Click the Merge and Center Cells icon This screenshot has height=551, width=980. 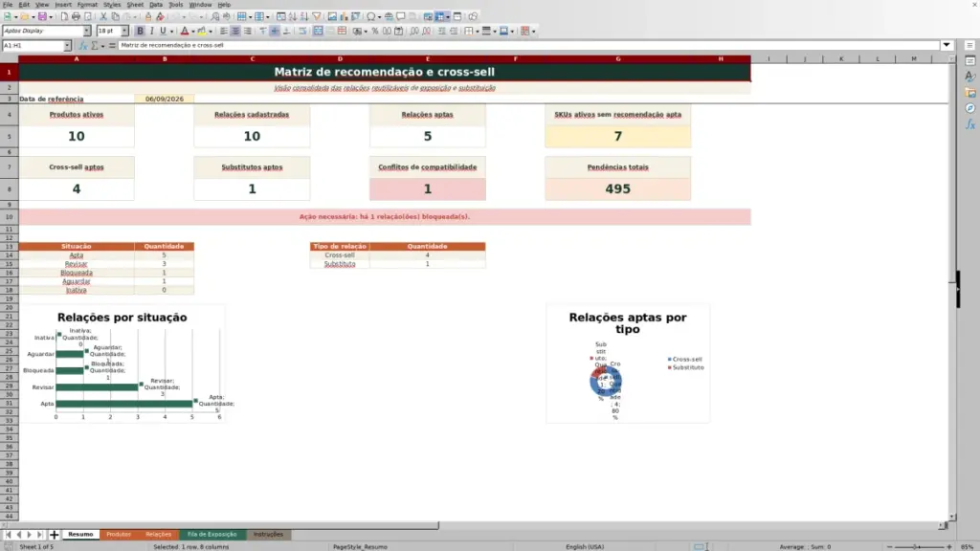coord(318,32)
